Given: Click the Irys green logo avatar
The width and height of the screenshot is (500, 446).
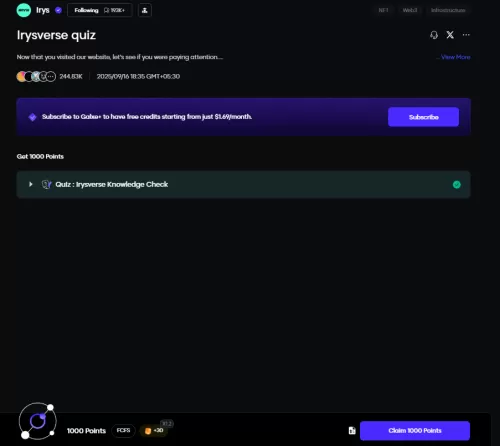Looking at the screenshot, I should pyautogui.click(x=24, y=10).
